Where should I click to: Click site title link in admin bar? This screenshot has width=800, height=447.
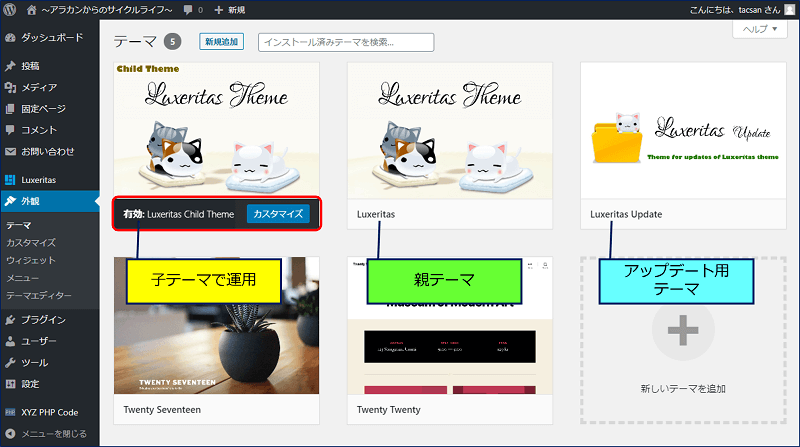(107, 10)
